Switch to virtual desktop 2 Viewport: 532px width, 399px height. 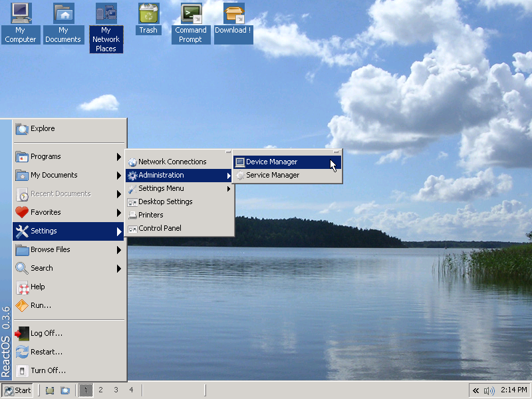101,390
